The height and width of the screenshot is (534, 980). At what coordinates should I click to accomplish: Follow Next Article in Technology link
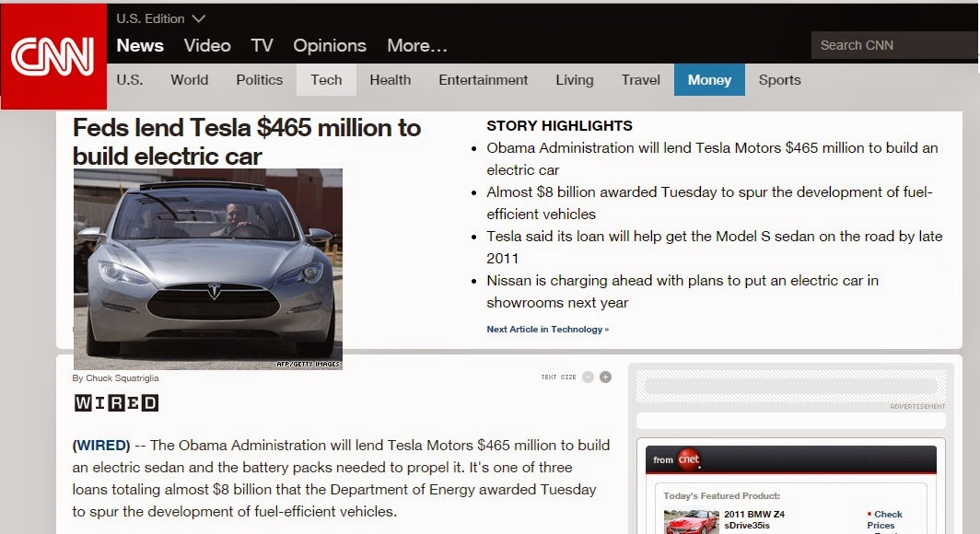pos(547,329)
